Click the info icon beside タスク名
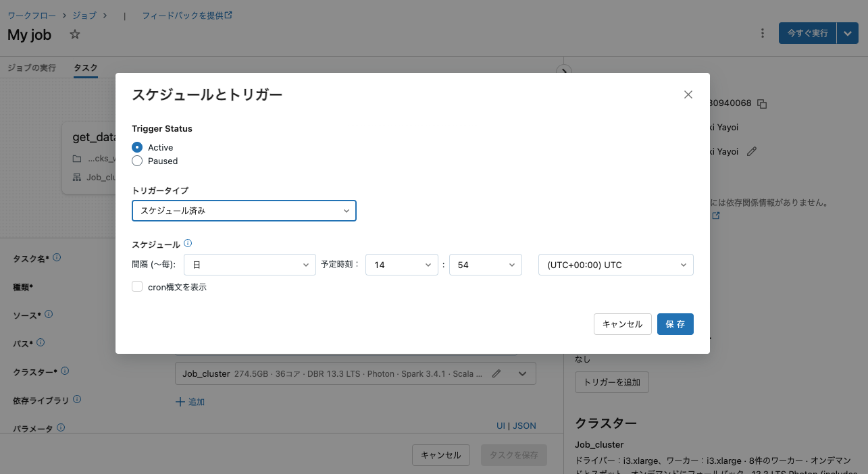 click(57, 257)
